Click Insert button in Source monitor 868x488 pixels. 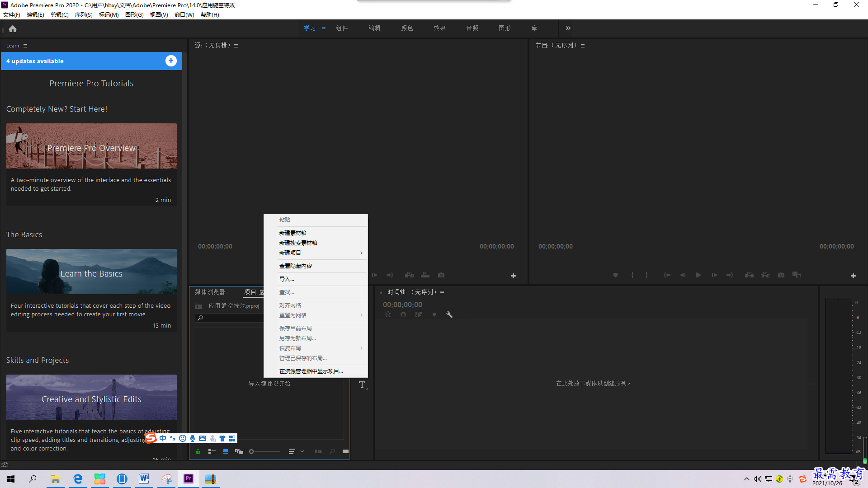click(x=409, y=275)
